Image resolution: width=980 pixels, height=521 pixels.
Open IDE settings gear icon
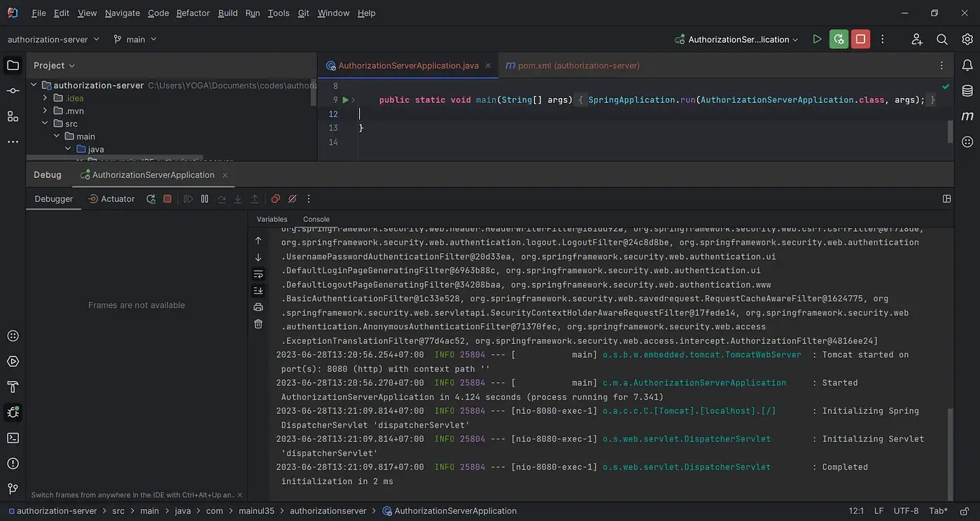967,39
